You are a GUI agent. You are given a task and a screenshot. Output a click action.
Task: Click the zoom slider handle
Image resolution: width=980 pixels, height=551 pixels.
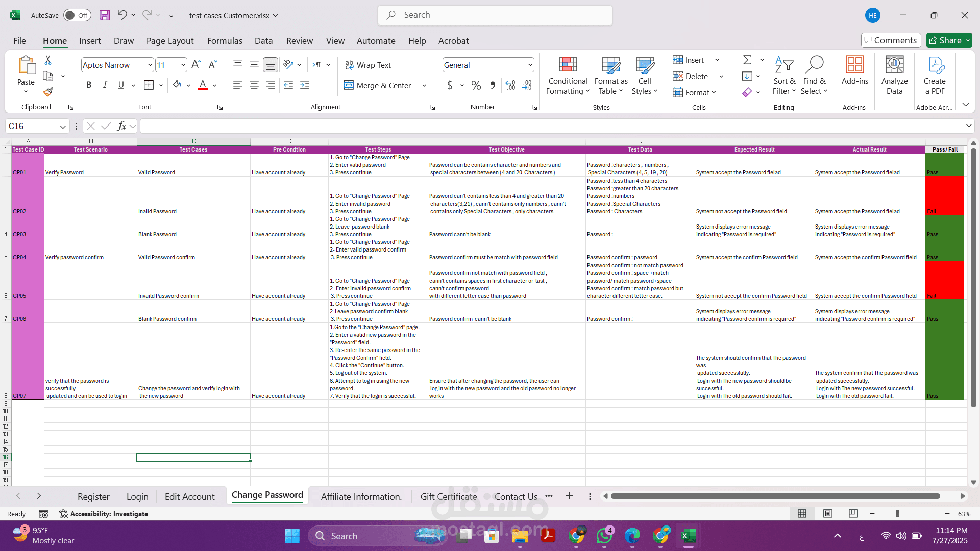[897, 514]
